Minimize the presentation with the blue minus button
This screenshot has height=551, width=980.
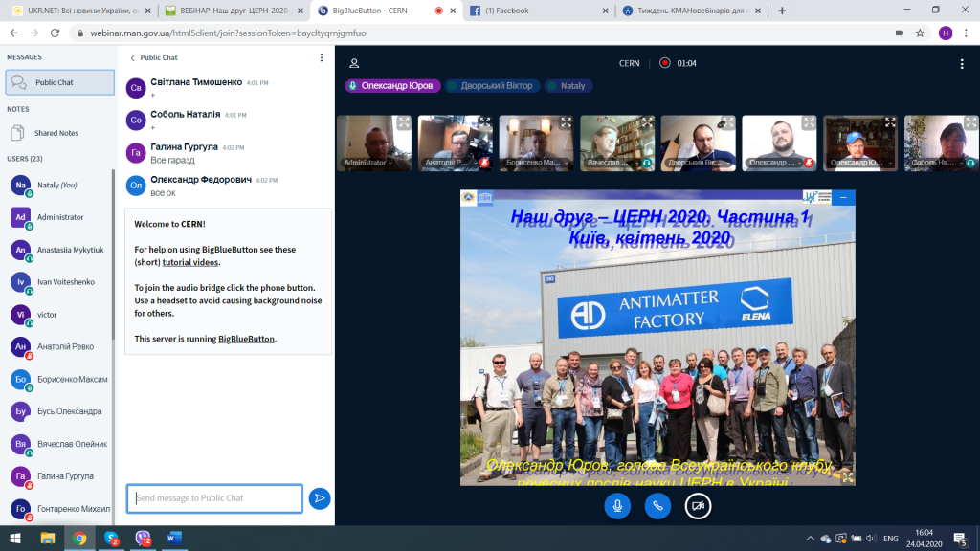(x=843, y=197)
